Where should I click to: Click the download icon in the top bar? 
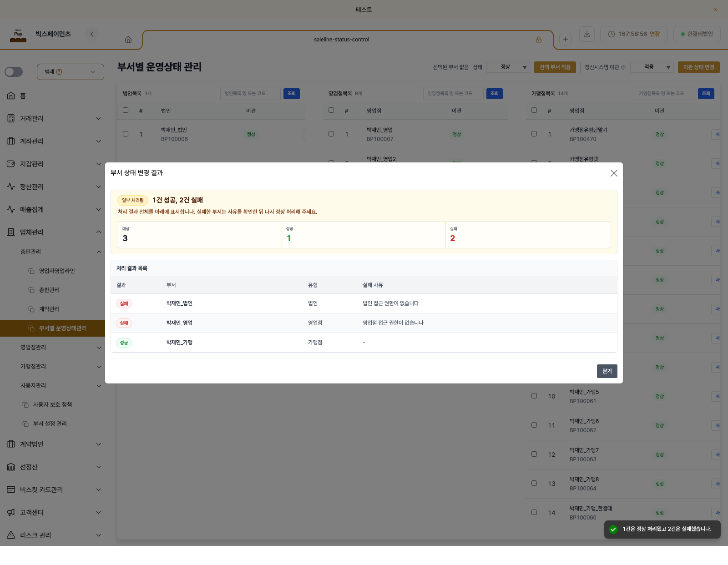pos(587,34)
